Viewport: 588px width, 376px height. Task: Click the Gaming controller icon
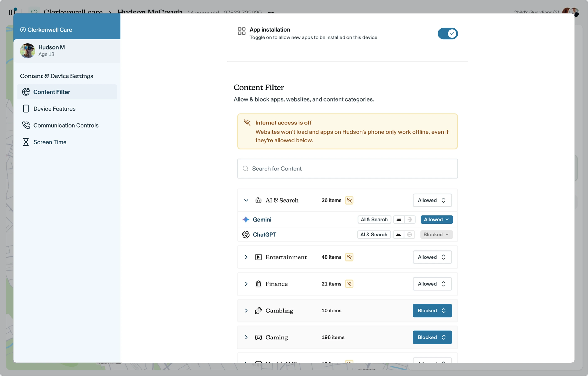pos(258,337)
